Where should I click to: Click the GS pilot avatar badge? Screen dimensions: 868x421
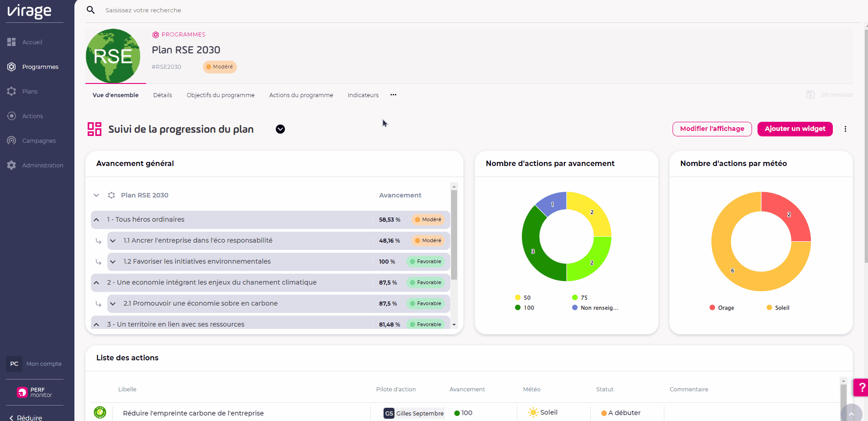click(389, 413)
